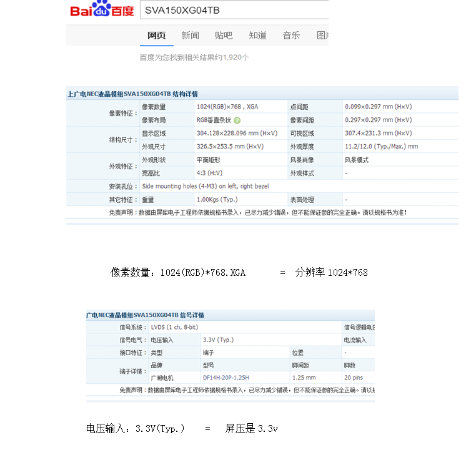The height and width of the screenshot is (460, 476).
Task: Click the 11.2/12.0 (Typ./Max.) mm thickness value
Action: (x=381, y=147)
